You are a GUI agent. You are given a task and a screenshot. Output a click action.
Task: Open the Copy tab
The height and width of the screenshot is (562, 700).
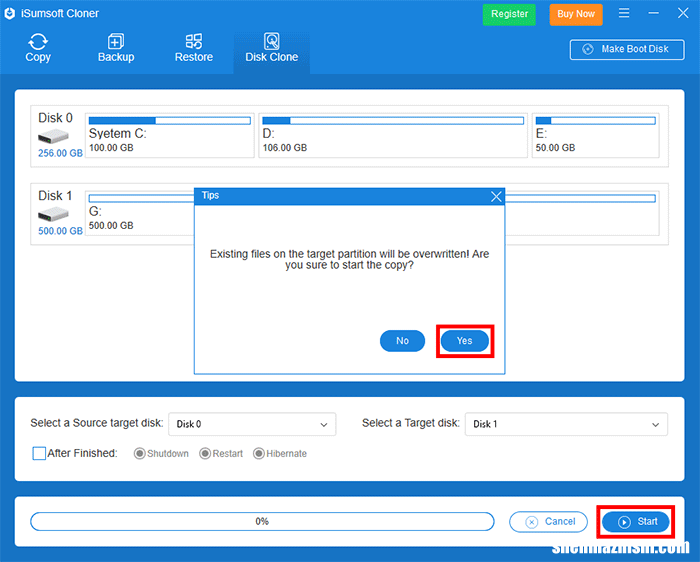[x=38, y=48]
